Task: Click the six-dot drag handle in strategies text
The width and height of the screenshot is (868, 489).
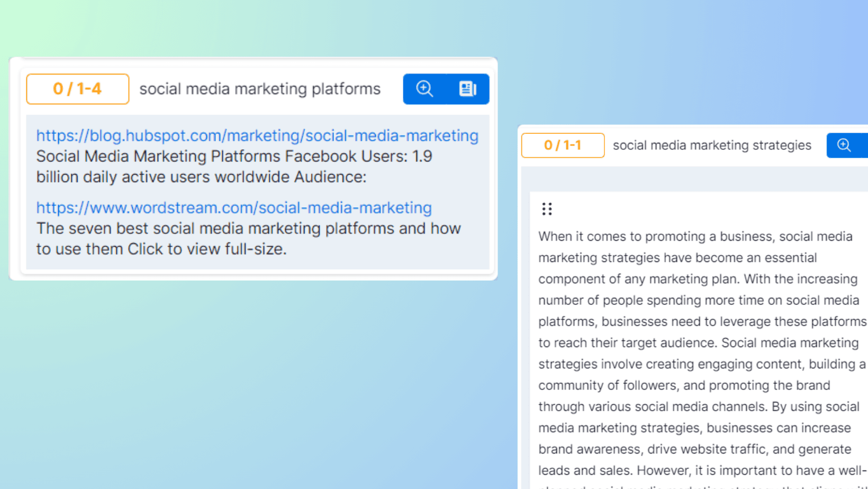Action: tap(547, 209)
